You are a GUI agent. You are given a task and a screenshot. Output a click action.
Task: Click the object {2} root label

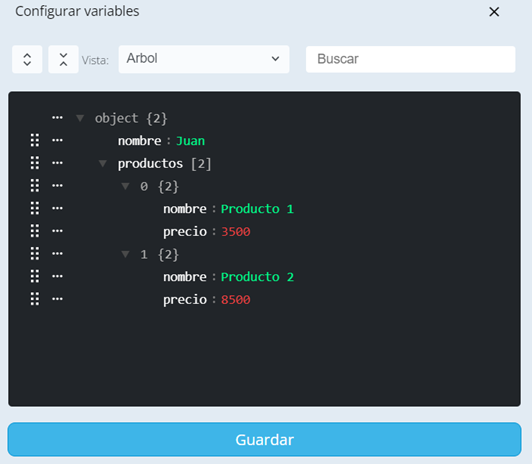(x=131, y=119)
